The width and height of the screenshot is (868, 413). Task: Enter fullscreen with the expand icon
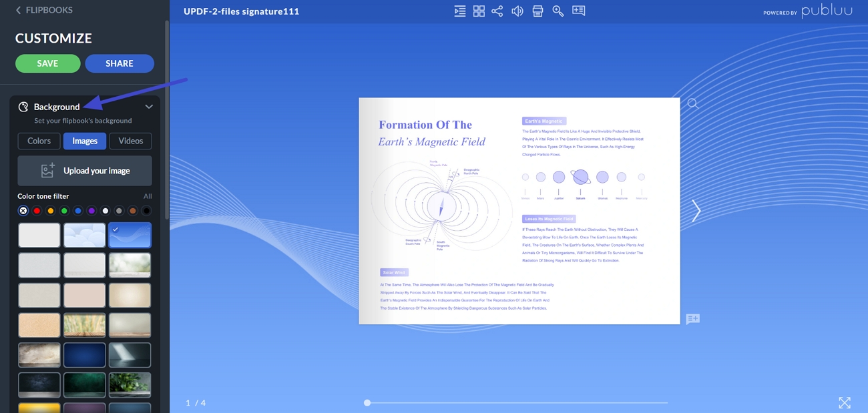click(x=845, y=402)
